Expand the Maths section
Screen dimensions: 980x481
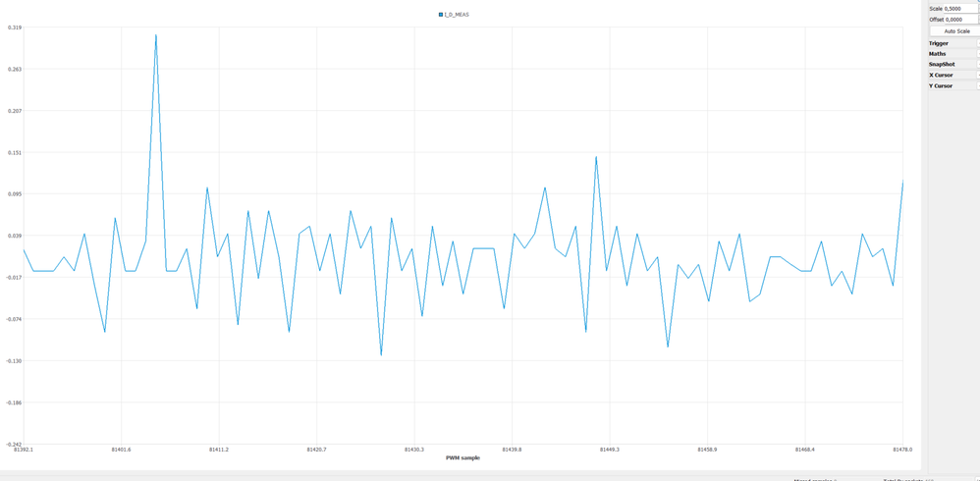tap(953, 54)
